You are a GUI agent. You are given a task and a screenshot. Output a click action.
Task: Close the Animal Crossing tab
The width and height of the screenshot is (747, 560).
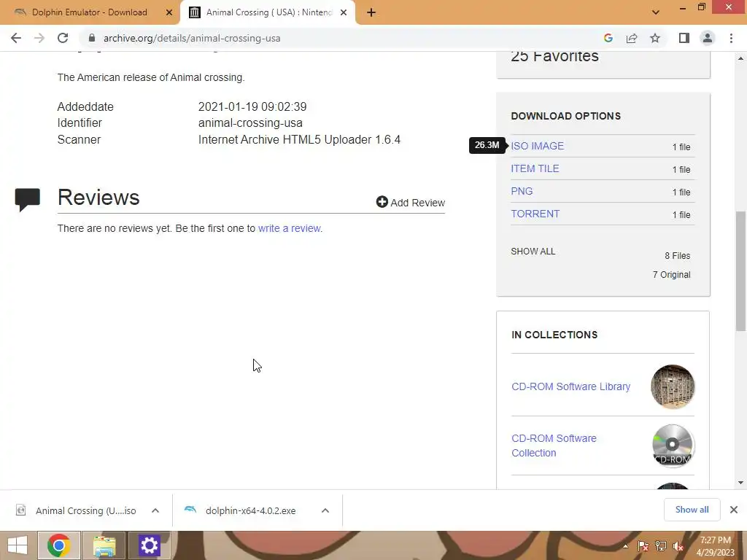pyautogui.click(x=344, y=12)
